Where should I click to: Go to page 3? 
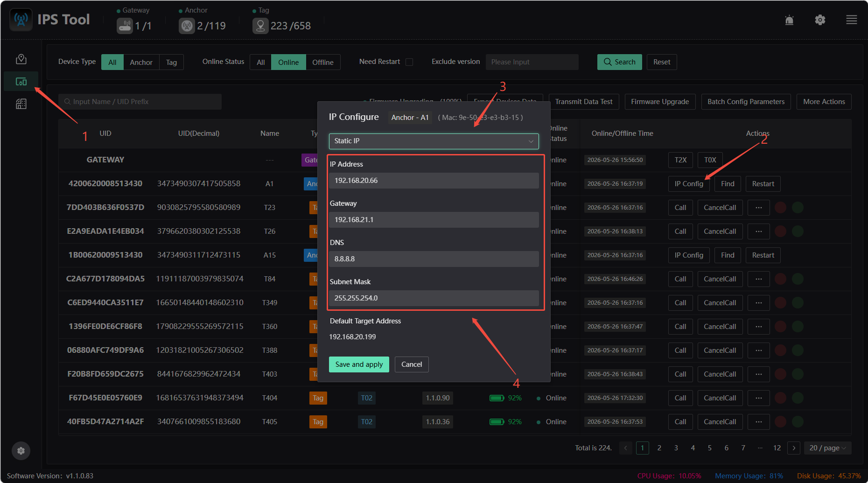[676, 448]
